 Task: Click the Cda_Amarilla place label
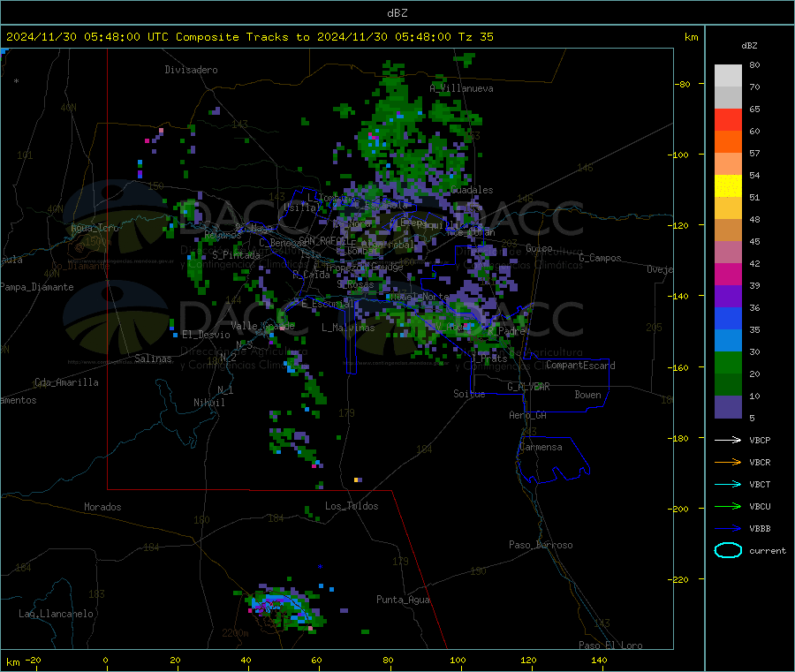tap(66, 382)
